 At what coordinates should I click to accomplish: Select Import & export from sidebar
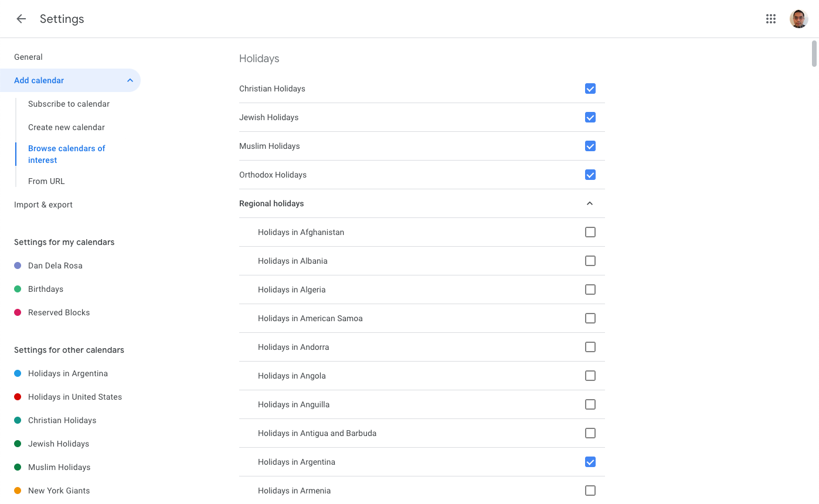43,205
